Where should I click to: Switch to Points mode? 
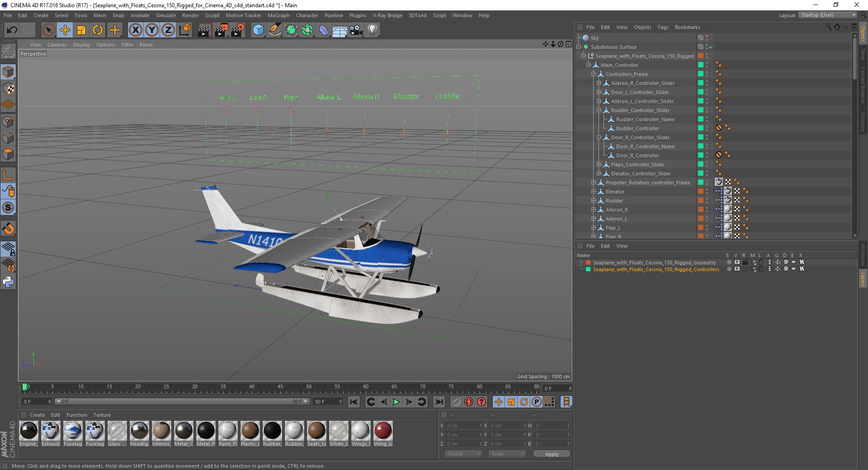click(x=8, y=122)
